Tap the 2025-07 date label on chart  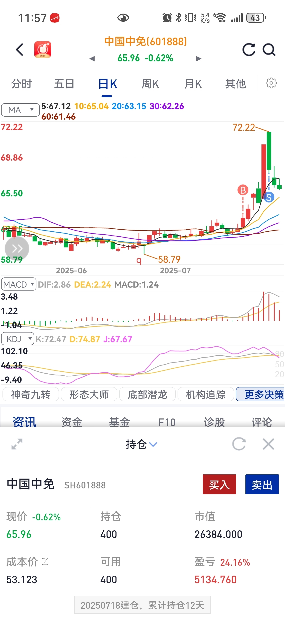(175, 271)
